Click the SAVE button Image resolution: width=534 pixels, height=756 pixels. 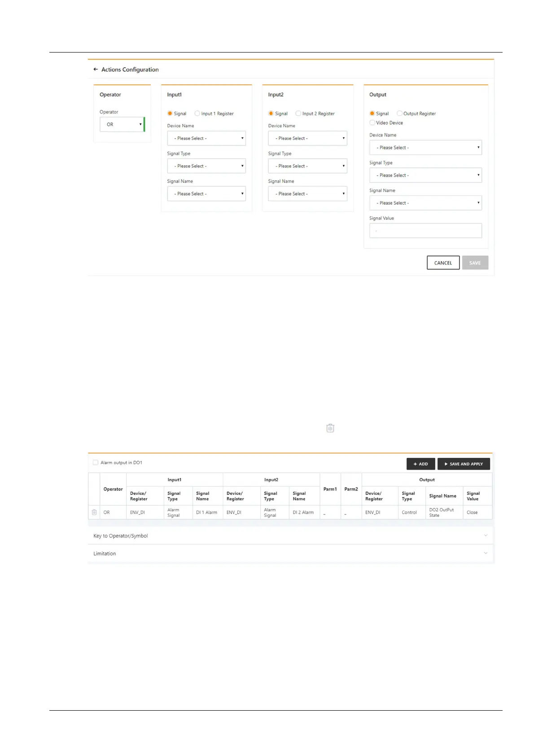coord(475,263)
